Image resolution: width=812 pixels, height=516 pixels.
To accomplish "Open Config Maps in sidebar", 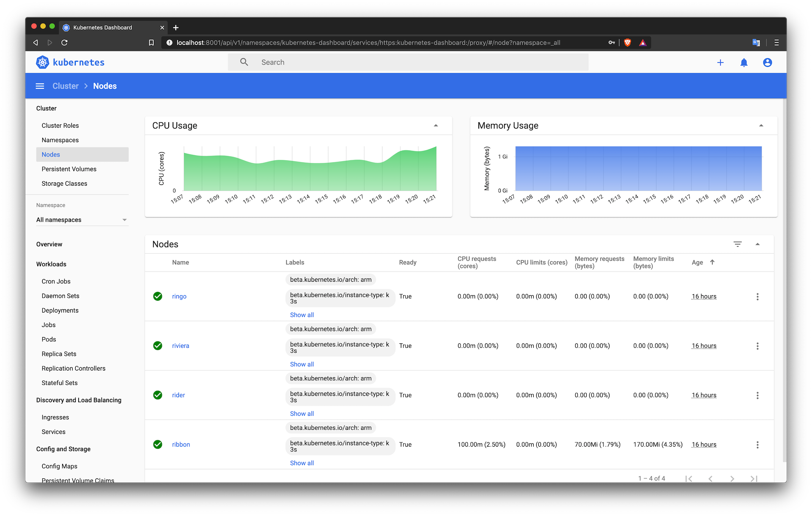I will (59, 466).
